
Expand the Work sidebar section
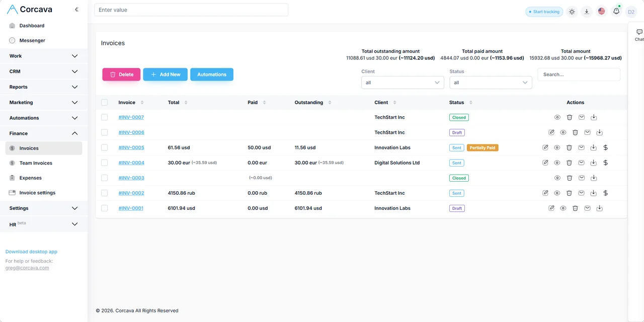44,56
